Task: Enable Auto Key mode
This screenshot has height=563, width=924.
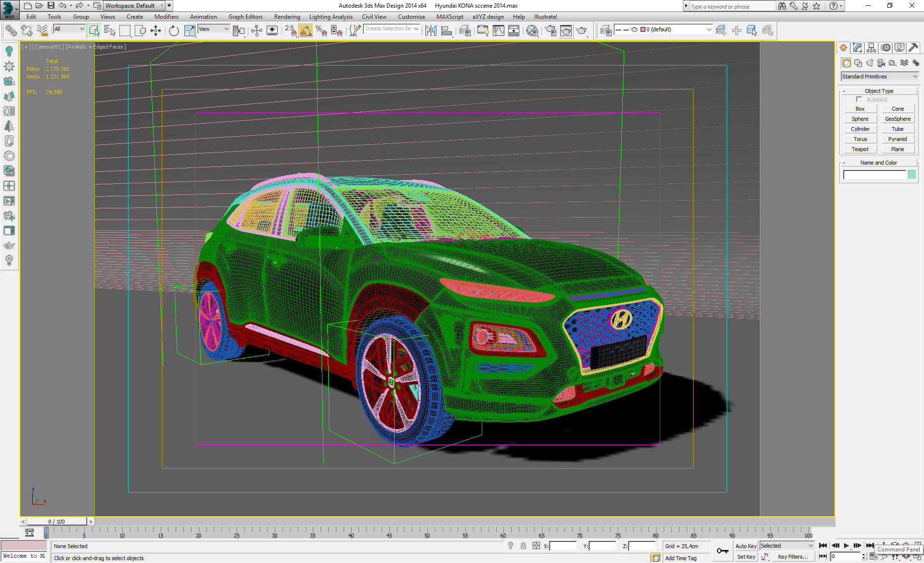Action: click(x=745, y=546)
